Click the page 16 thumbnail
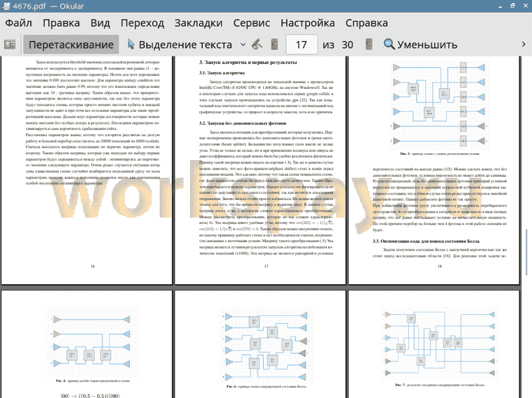Image resolution: width=532 pixels, height=398 pixels. (87, 170)
